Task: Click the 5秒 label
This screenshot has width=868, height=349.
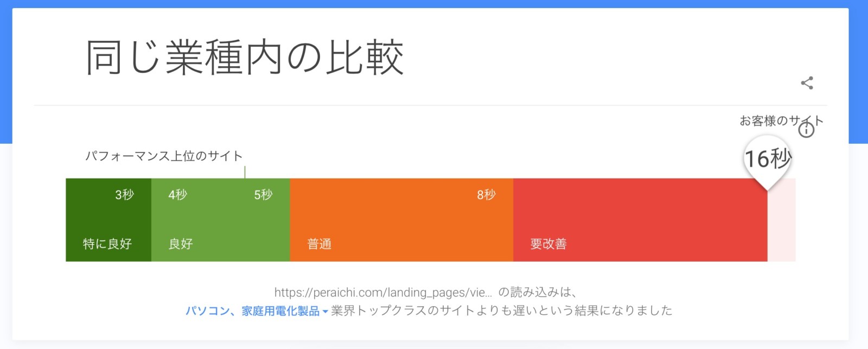Action: coord(263,195)
